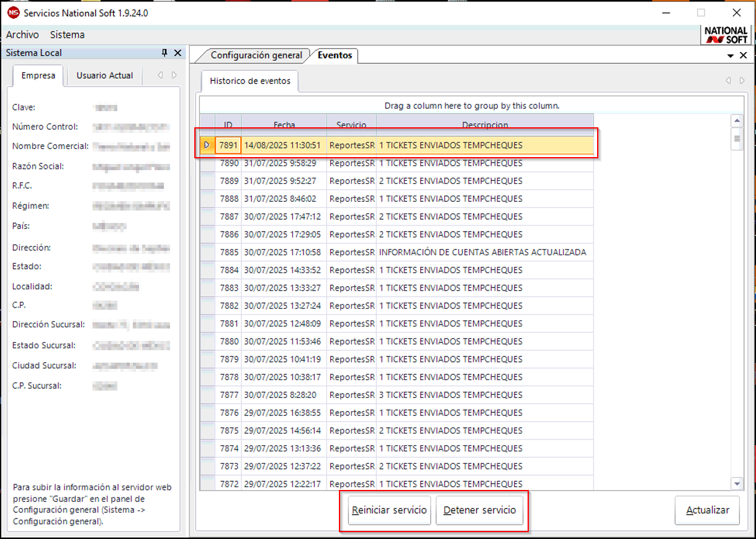The height and width of the screenshot is (539, 756).
Task: Click the Razón Social label
Action: tap(38, 166)
